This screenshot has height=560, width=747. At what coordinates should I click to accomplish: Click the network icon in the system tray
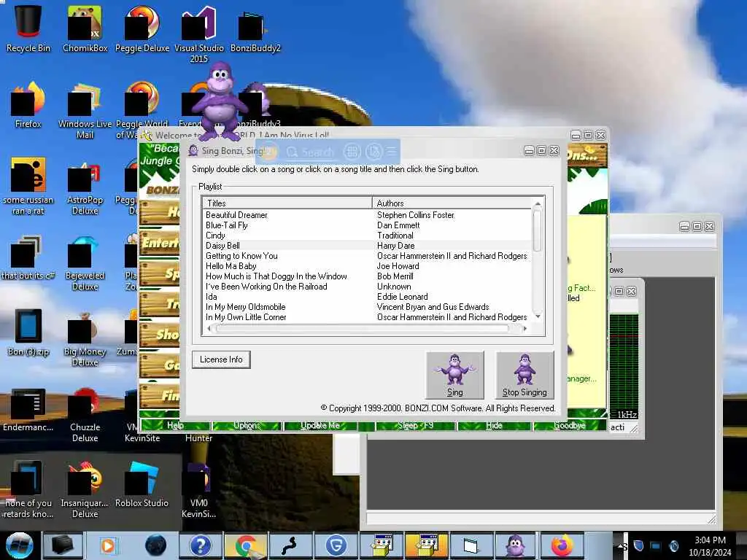pos(656,545)
